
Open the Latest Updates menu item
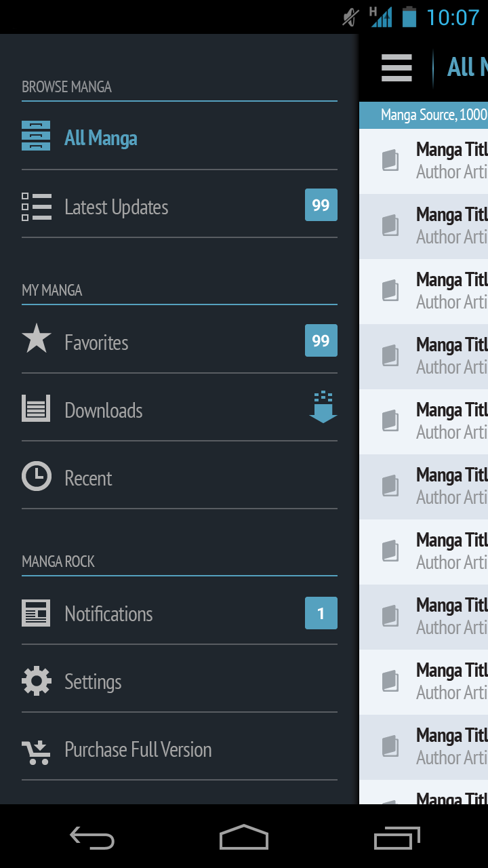pyautogui.click(x=116, y=207)
